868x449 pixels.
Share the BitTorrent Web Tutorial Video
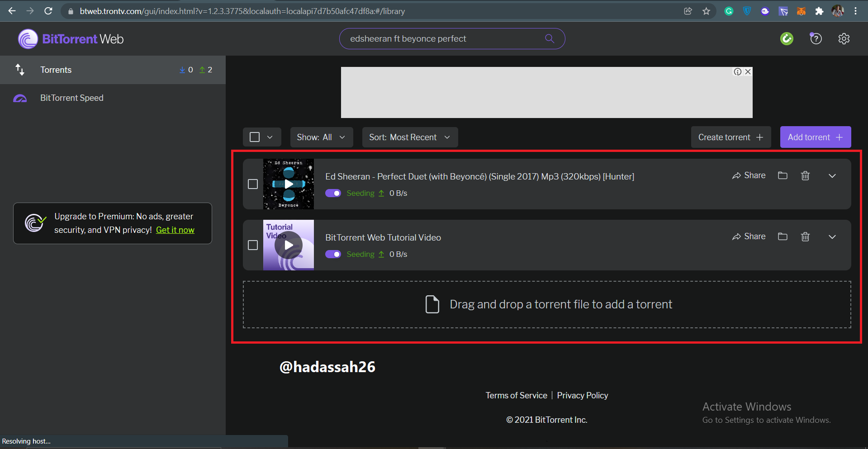749,236
